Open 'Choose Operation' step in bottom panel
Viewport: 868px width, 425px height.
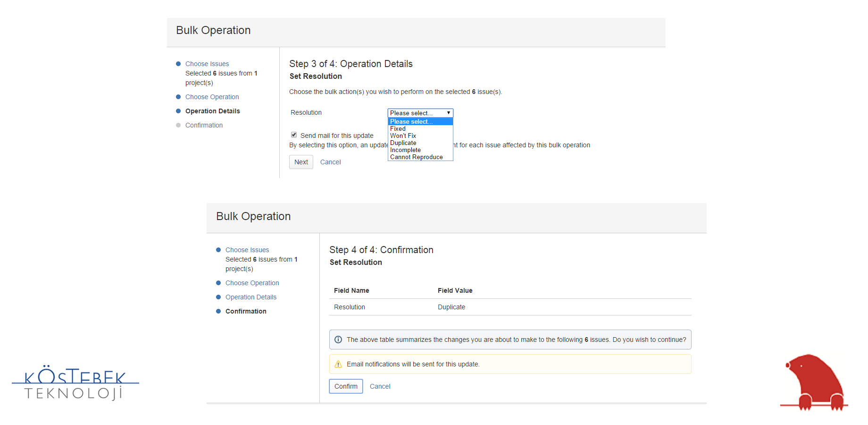click(252, 283)
